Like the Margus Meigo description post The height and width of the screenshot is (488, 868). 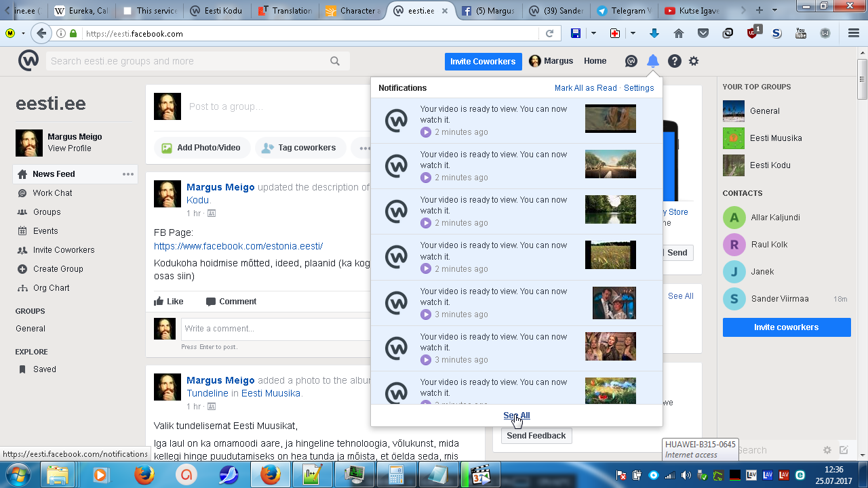click(x=169, y=302)
